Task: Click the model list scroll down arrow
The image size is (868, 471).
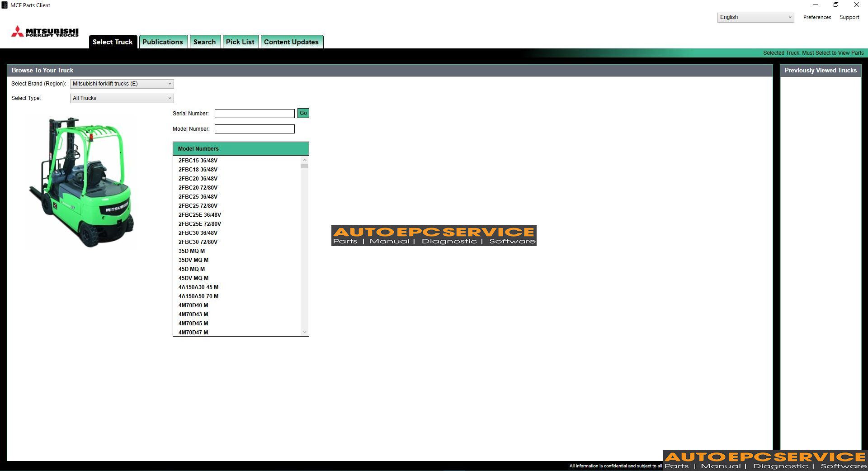Action: [305, 332]
